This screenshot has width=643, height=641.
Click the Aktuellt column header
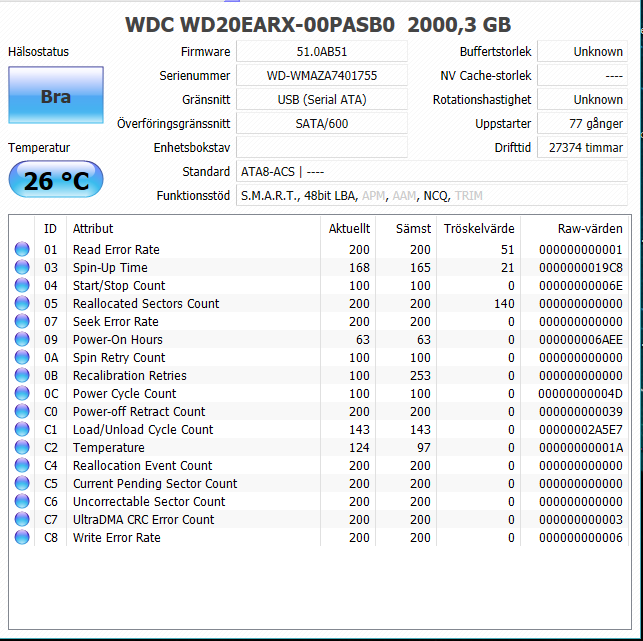349,229
